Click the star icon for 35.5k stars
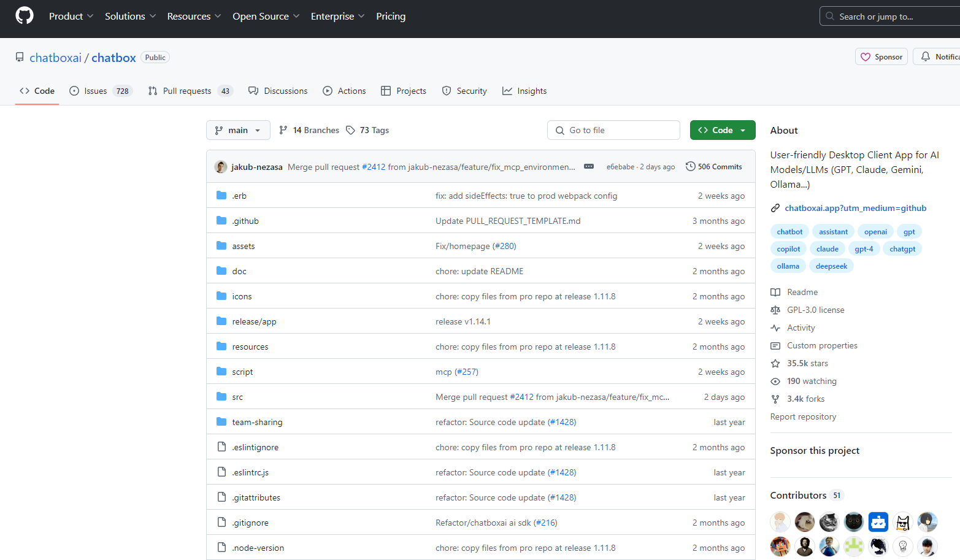The height and width of the screenshot is (560, 960). (775, 363)
